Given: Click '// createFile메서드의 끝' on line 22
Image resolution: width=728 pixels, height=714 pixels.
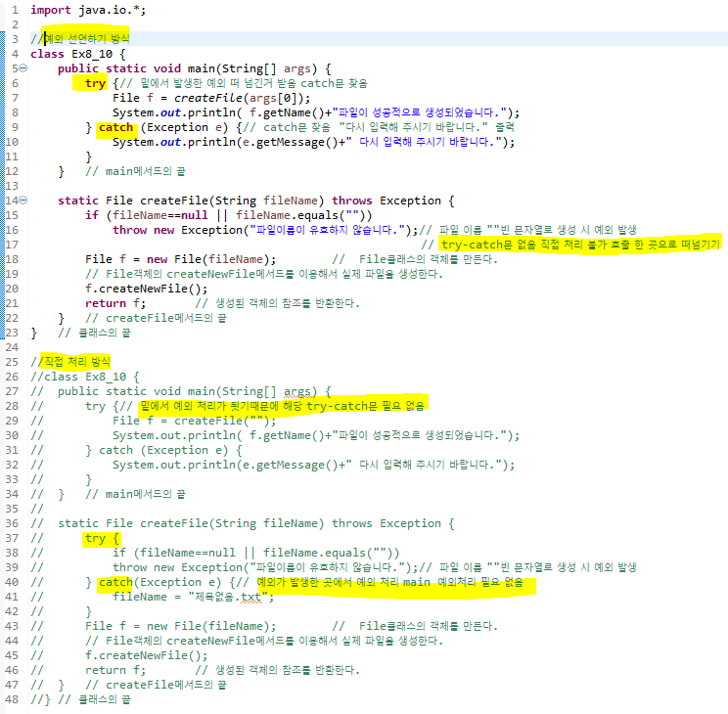Looking at the screenshot, I should [x=156, y=318].
